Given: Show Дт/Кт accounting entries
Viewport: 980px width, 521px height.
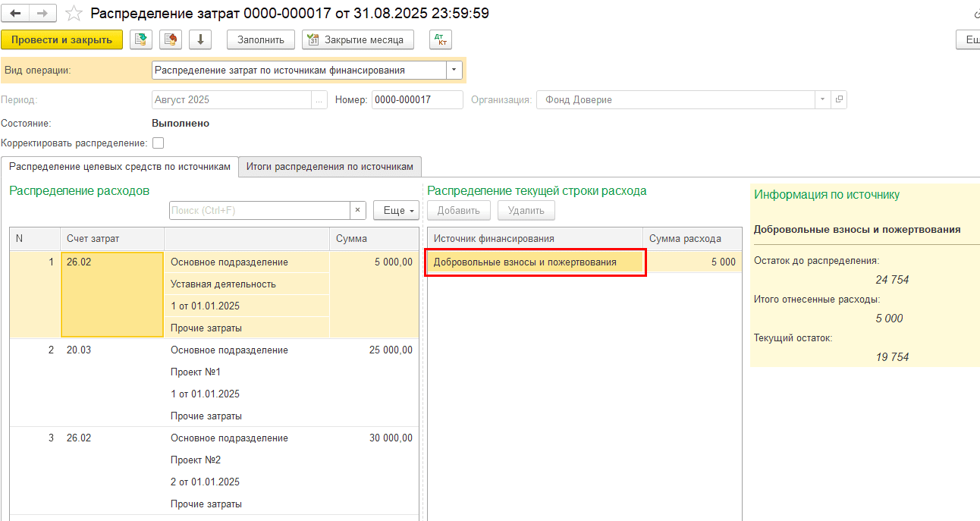Looking at the screenshot, I should click(x=440, y=39).
